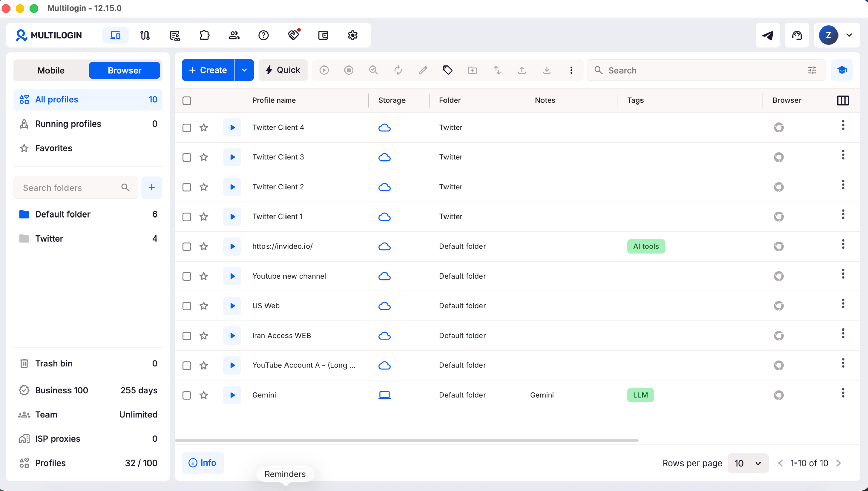This screenshot has height=491, width=868.
Task: Click the graduation cap tutorial icon
Action: (842, 70)
